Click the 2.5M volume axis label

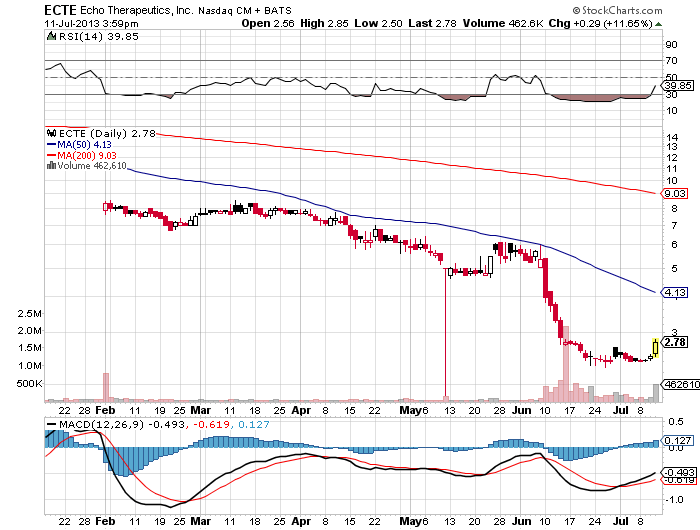click(29, 313)
